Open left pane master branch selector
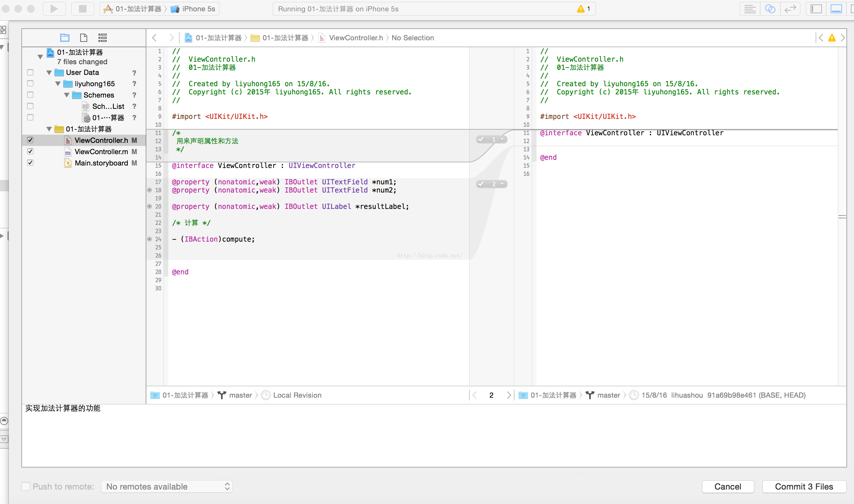 tap(235, 395)
